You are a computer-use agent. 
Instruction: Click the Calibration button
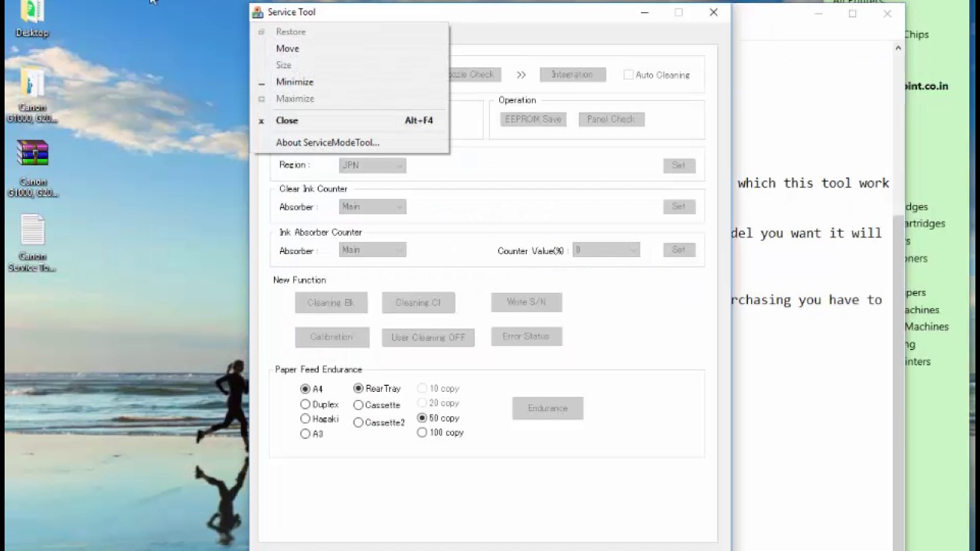pyautogui.click(x=332, y=337)
